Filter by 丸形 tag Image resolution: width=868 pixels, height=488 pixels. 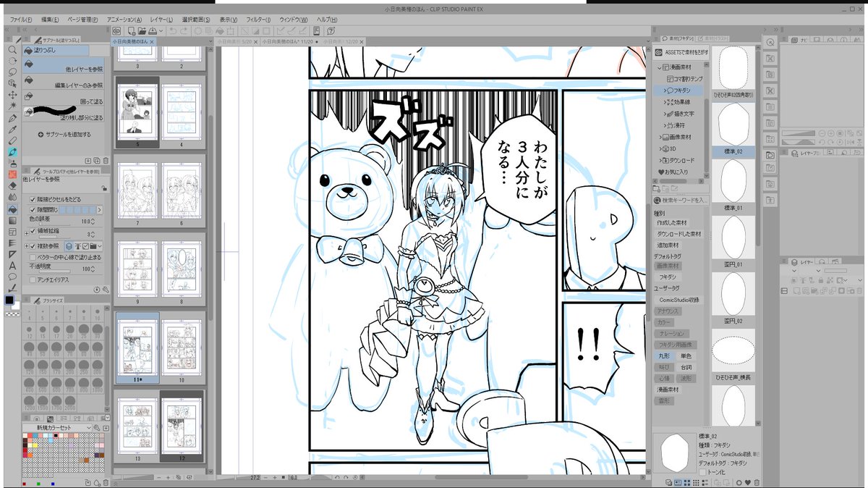pos(665,356)
